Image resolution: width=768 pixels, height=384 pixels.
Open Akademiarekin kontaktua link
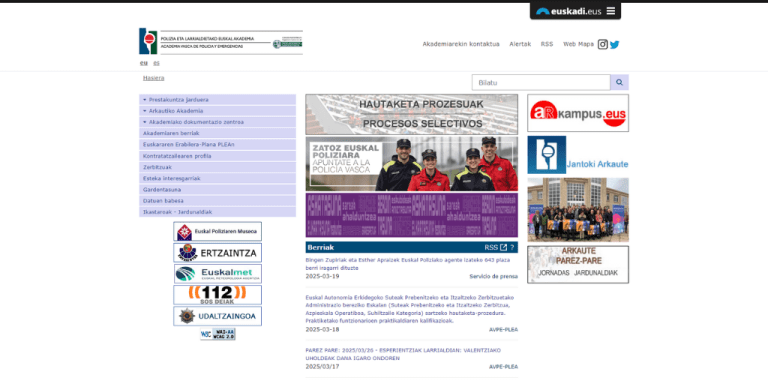[x=461, y=44]
